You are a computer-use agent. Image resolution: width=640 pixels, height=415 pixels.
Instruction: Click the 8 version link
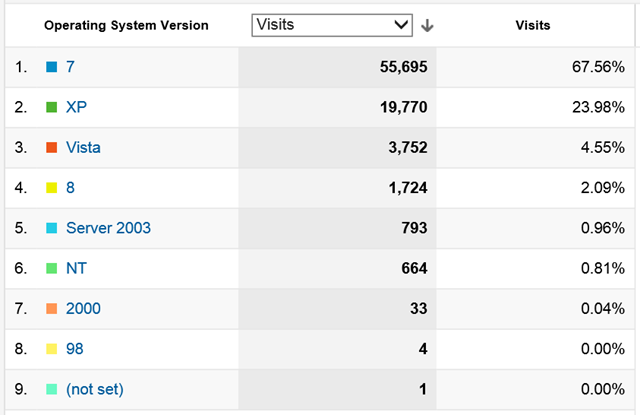point(70,187)
